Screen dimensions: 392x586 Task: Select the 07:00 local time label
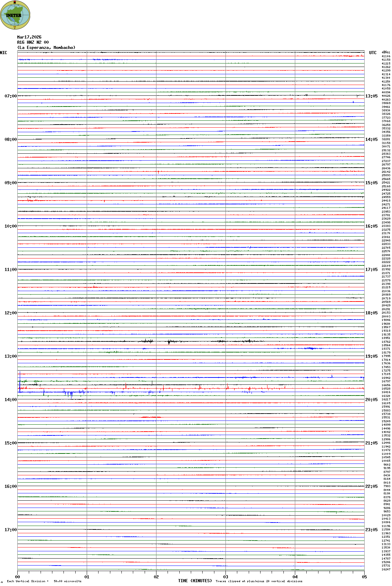(x=10, y=96)
